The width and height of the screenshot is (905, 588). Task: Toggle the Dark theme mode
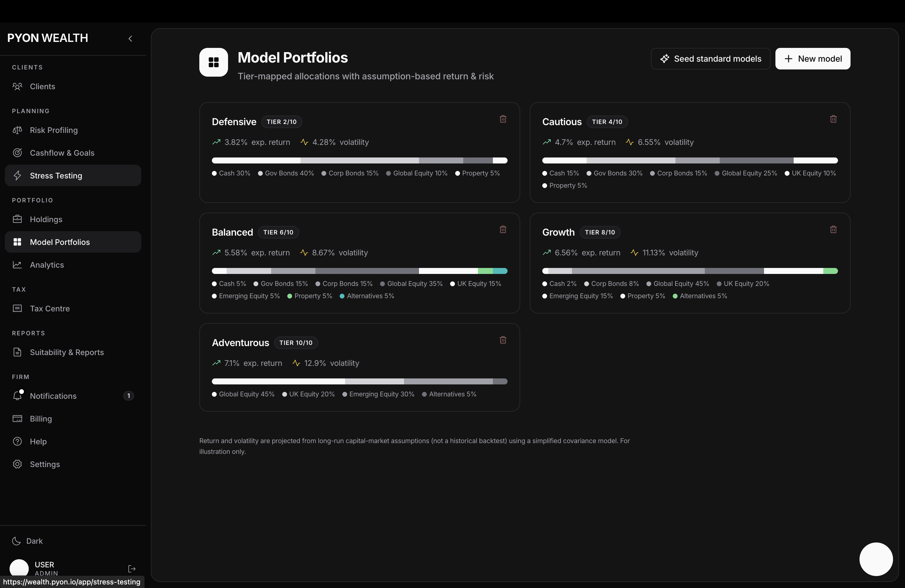(27, 541)
